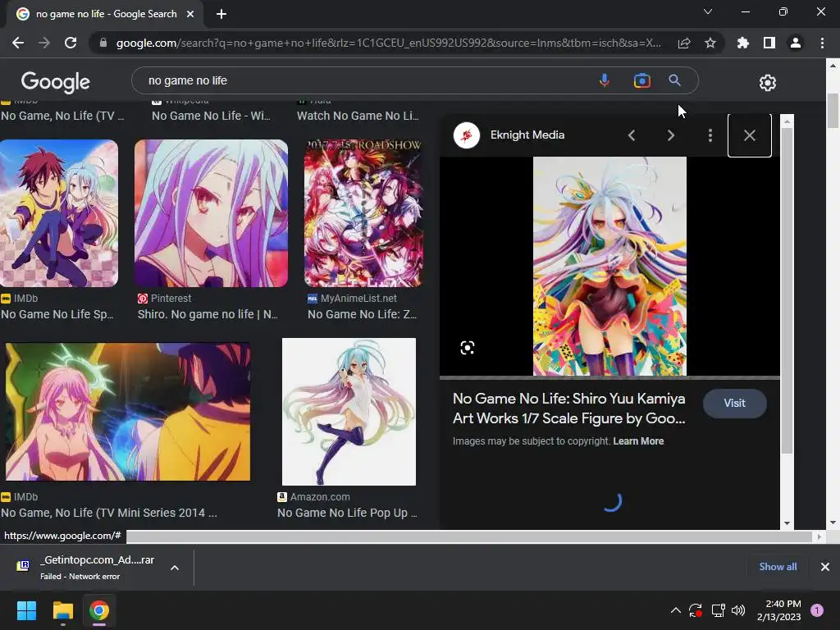Show next image in preview panel
The image size is (840, 630).
point(671,135)
